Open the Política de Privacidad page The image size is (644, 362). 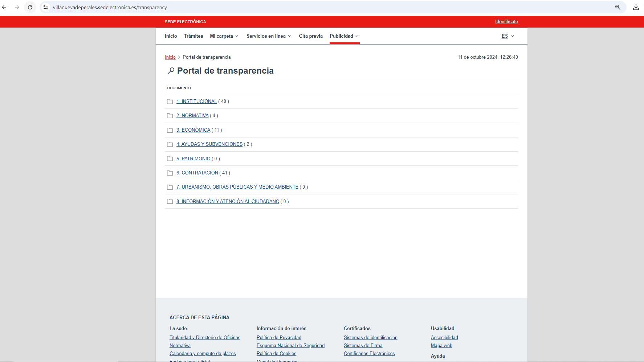click(x=278, y=338)
